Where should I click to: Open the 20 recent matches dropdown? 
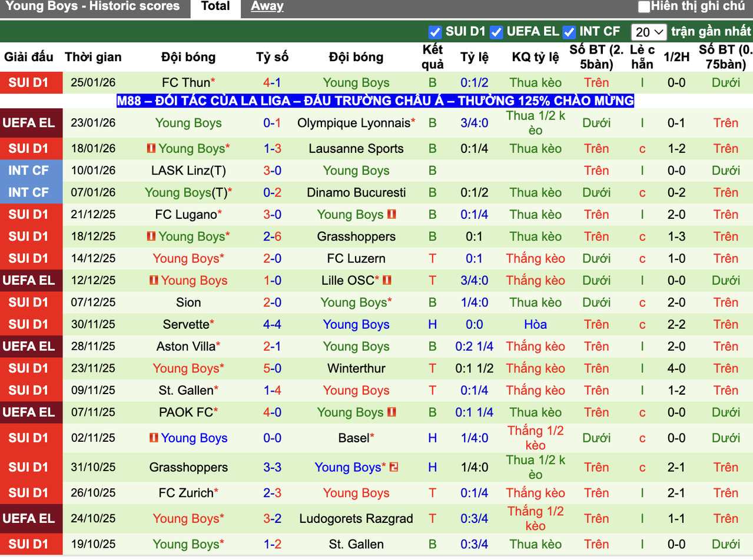coord(649,32)
